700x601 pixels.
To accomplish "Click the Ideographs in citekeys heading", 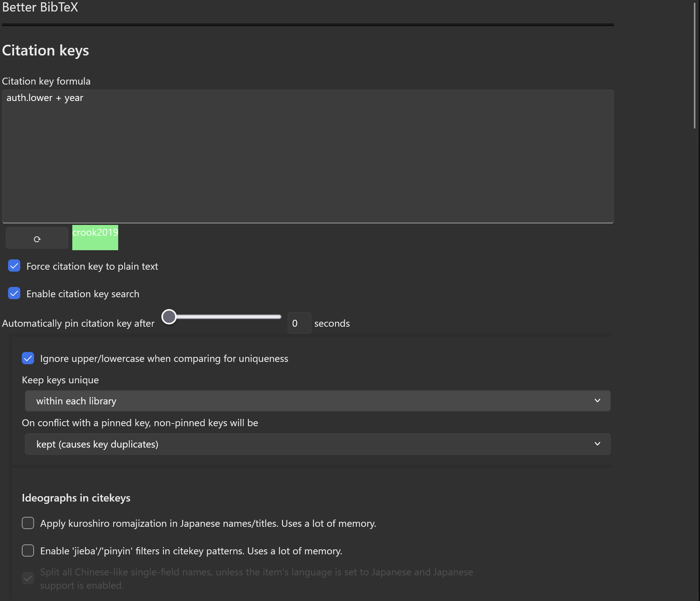I will coord(76,498).
